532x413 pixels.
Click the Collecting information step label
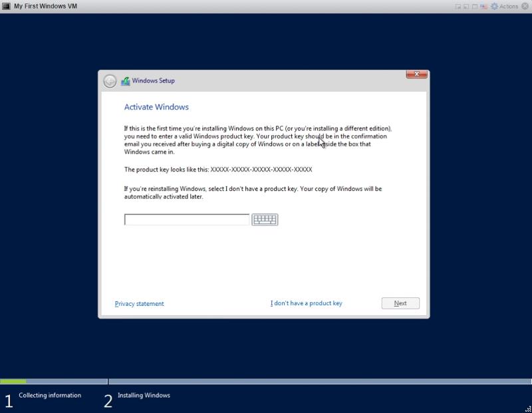click(x=50, y=395)
